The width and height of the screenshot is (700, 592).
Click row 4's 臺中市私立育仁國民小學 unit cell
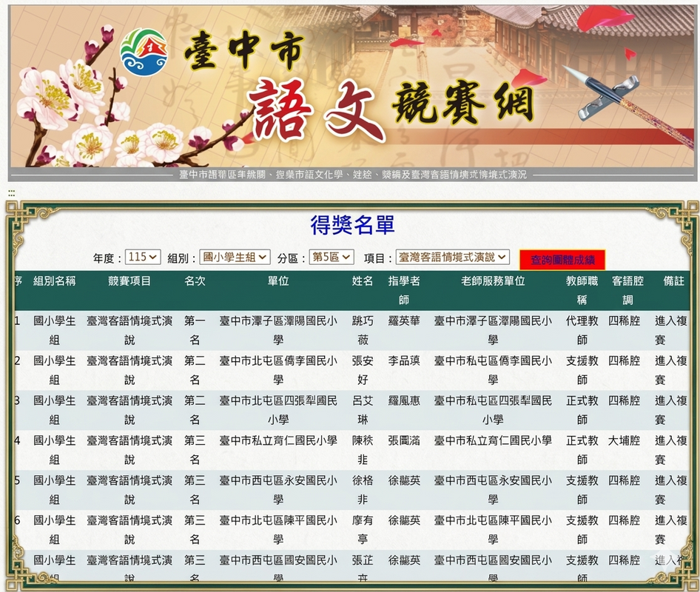(278, 440)
